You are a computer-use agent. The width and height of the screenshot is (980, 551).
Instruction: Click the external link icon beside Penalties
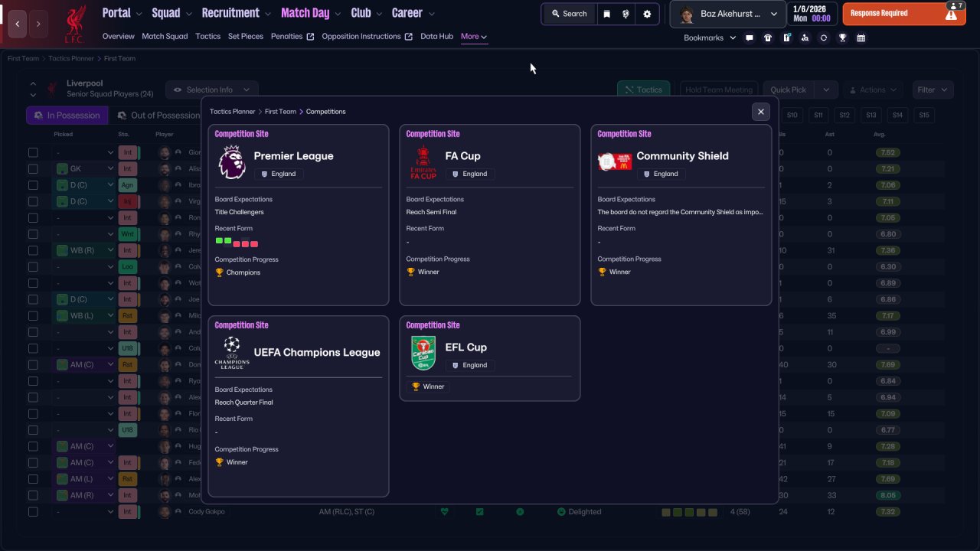[310, 37]
